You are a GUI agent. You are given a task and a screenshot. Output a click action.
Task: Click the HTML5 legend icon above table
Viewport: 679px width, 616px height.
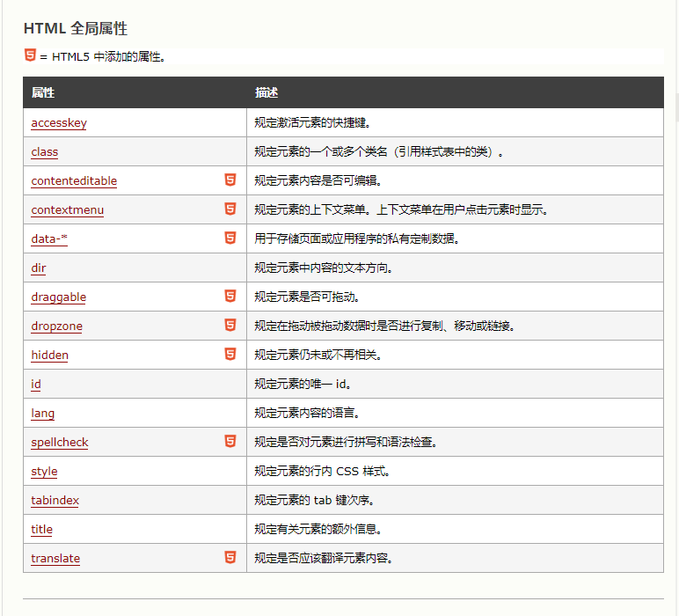(x=30, y=55)
